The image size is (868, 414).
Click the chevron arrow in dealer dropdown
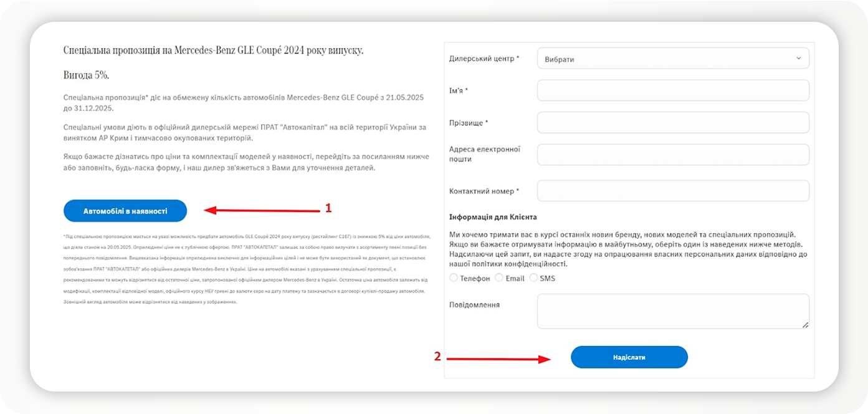tap(799, 59)
